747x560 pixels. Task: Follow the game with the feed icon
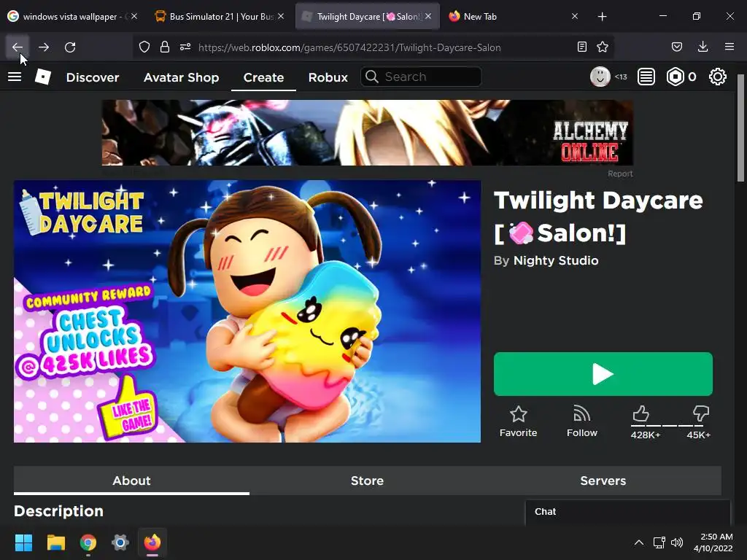coord(581,414)
